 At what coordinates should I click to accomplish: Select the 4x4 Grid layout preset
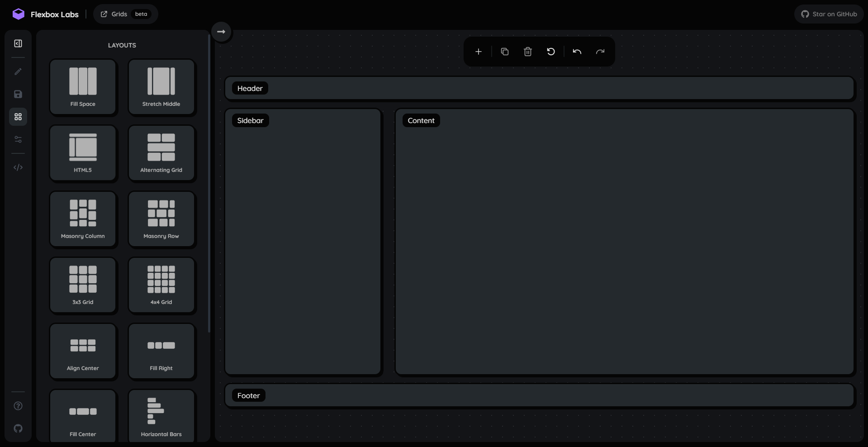pyautogui.click(x=161, y=285)
